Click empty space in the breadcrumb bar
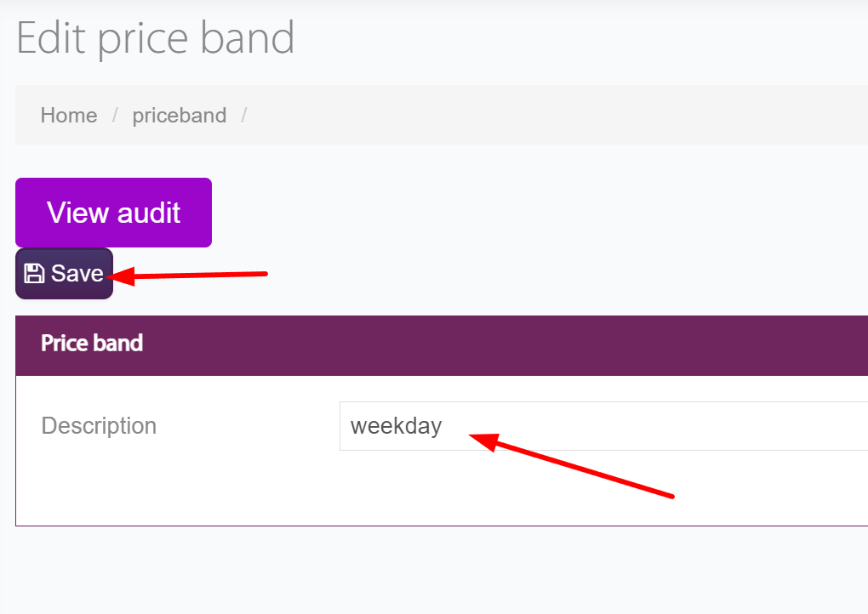This screenshot has height=614, width=868. point(553,116)
